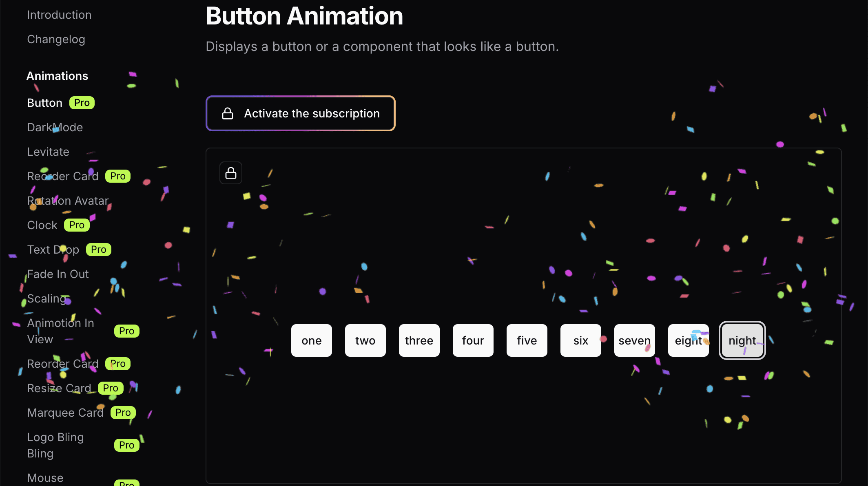The width and height of the screenshot is (868, 486).
Task: Select the 'four' button element
Action: 472,340
